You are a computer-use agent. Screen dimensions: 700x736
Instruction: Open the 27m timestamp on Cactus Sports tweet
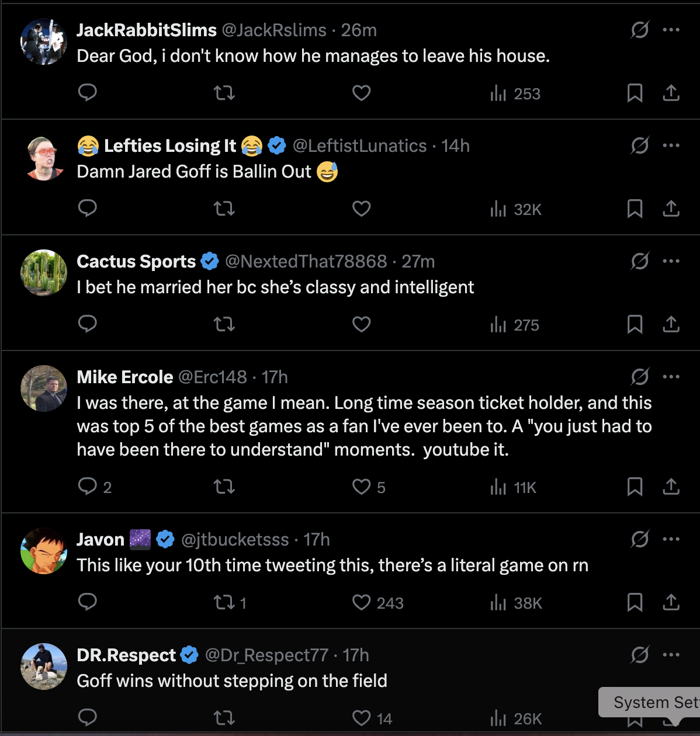point(418,261)
